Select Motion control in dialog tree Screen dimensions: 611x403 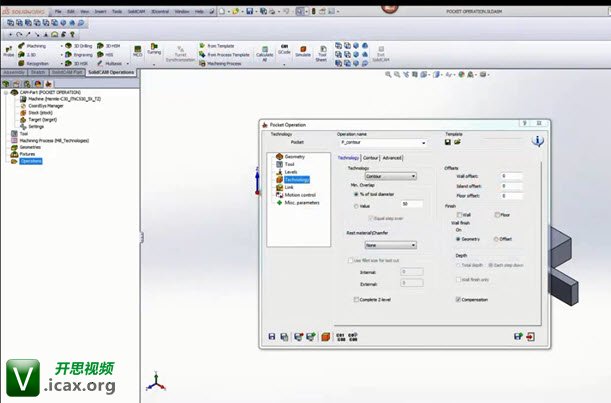(300, 195)
